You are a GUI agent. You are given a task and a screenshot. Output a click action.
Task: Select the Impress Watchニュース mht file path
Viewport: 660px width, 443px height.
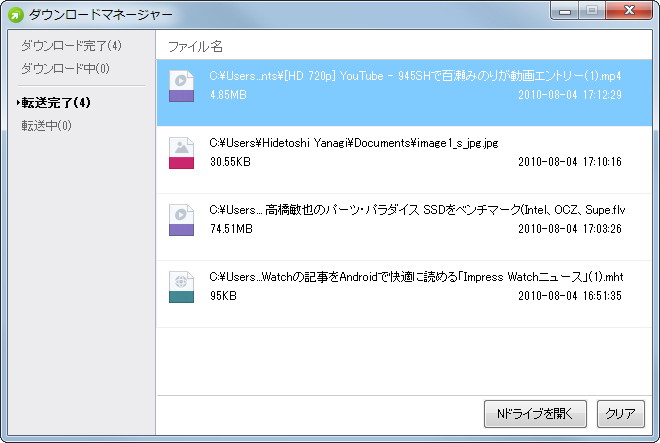[x=416, y=277]
